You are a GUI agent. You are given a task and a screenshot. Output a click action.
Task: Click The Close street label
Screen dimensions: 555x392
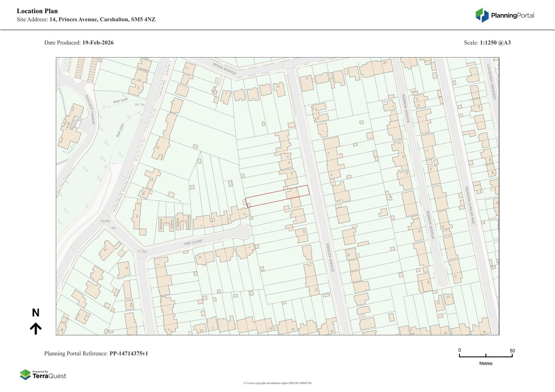[x=193, y=243]
